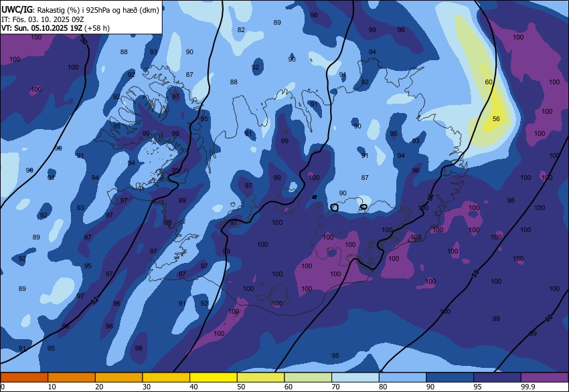Click the '52' height contour label
569x392 pixels.
click(95, 300)
